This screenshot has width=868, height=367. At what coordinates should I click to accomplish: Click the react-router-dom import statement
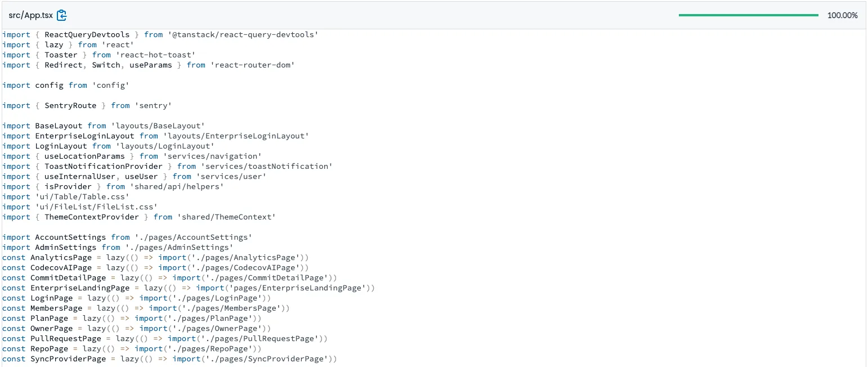(x=150, y=65)
